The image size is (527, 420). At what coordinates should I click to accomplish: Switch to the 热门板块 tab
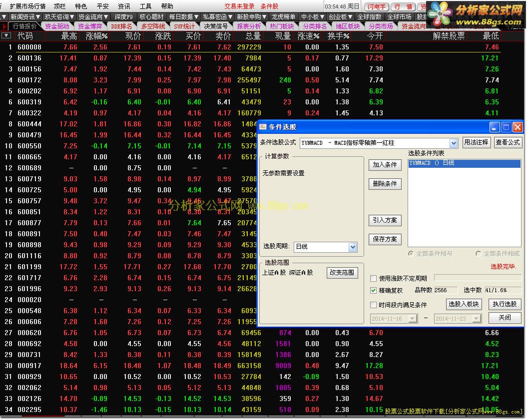pos(282,26)
